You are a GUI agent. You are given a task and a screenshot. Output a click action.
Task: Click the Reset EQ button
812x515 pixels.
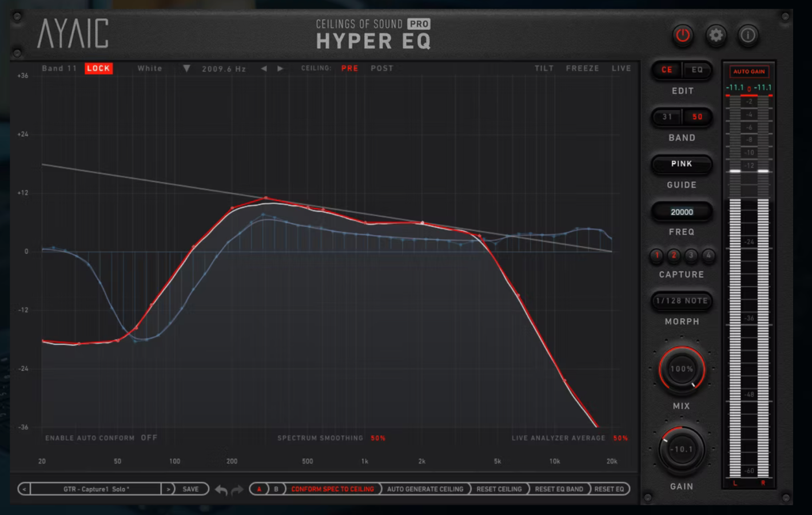coord(609,489)
